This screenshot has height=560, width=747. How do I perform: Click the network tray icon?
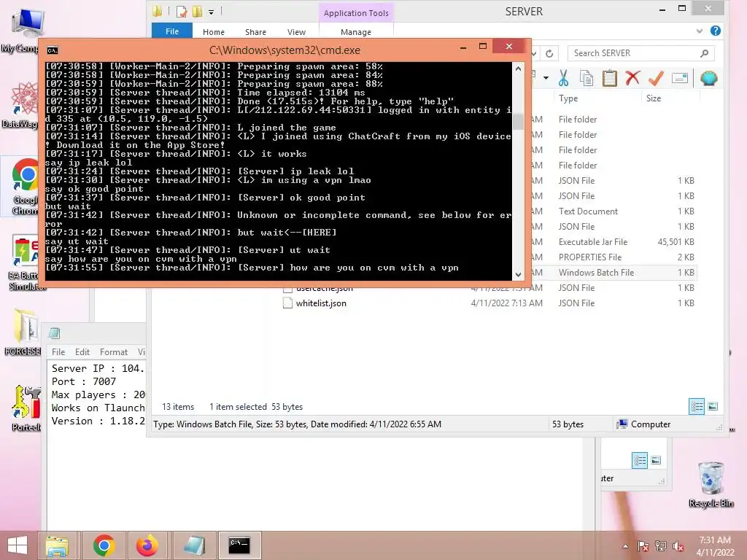click(661, 545)
